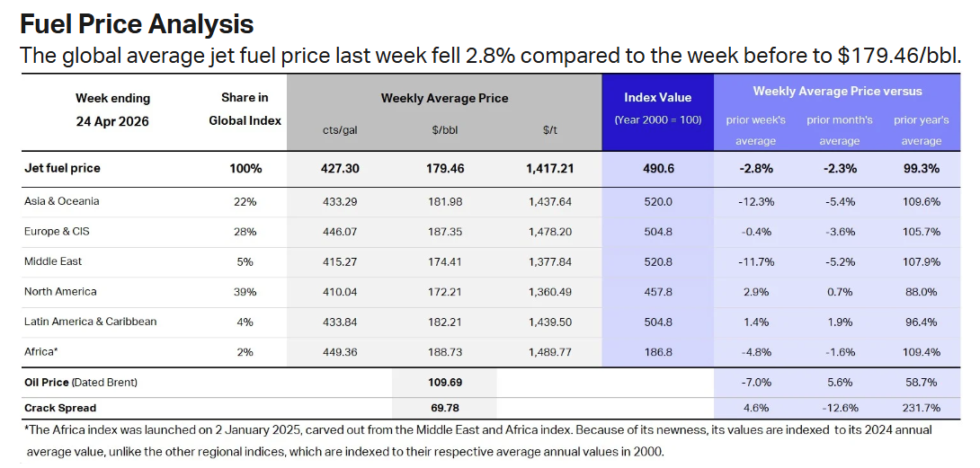
Task: Select the Africa* row label
Action: pyautogui.click(x=42, y=352)
